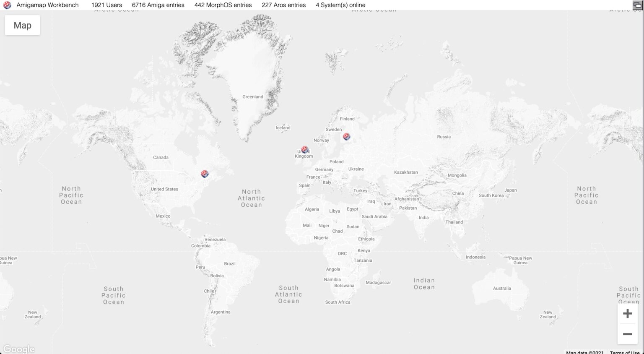Click the 442 MorphOS entries item
Image resolution: width=644 pixels, height=354 pixels.
coord(223,5)
